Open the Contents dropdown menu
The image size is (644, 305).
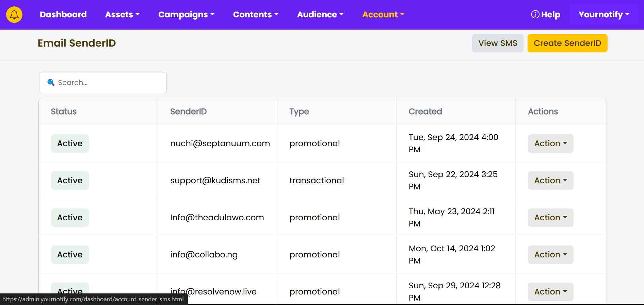256,15
